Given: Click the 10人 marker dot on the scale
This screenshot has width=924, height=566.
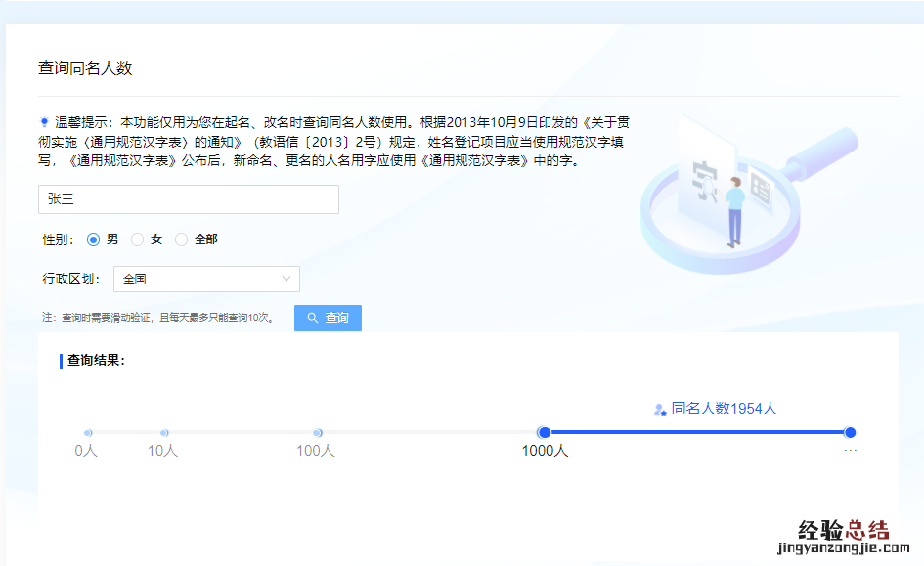Looking at the screenshot, I should pos(164,432).
